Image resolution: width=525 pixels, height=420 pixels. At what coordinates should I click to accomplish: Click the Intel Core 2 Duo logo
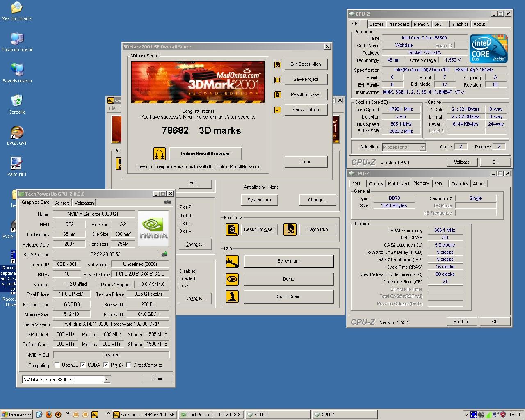coord(488,49)
